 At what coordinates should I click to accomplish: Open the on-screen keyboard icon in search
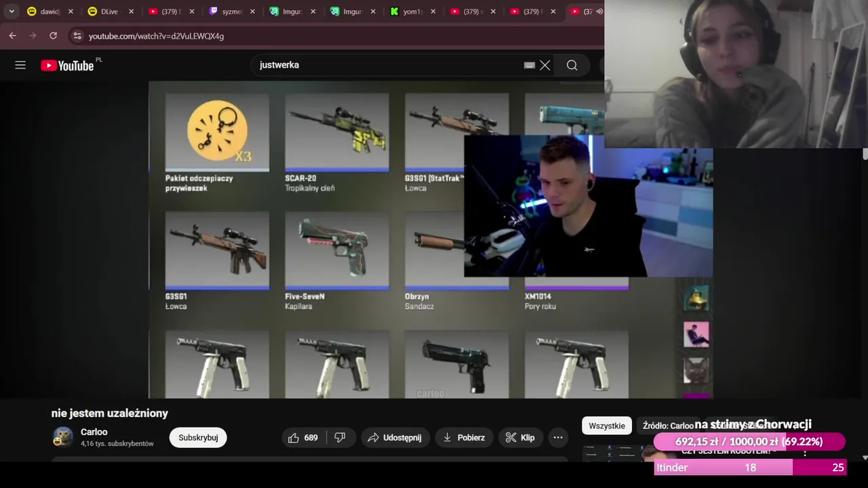(x=530, y=65)
